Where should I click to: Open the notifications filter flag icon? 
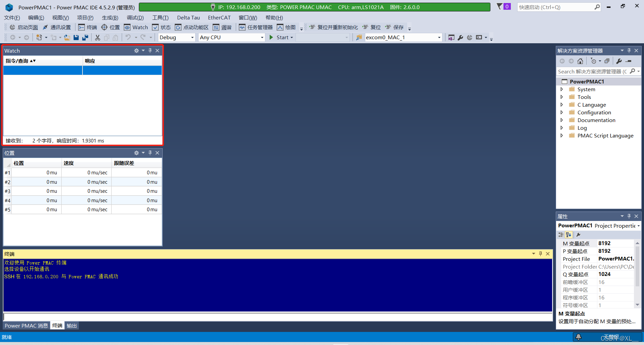[500, 7]
